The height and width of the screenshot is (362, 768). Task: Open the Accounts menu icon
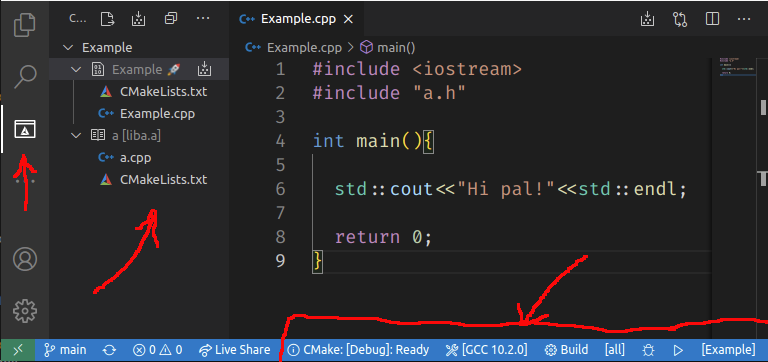pyautogui.click(x=25, y=259)
